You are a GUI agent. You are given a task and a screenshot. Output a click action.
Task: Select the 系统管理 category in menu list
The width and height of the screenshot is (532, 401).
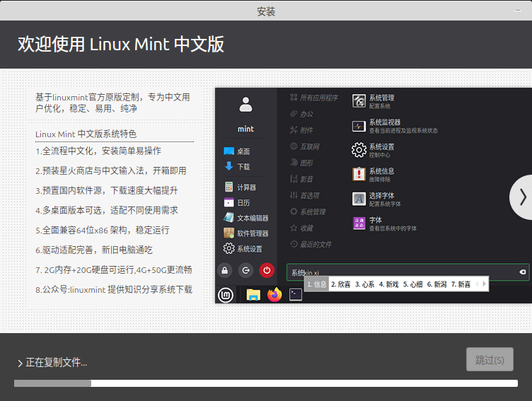click(x=308, y=211)
